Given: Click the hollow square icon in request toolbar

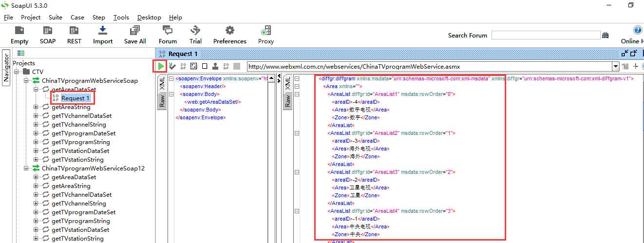Looking at the screenshot, I should tap(205, 66).
